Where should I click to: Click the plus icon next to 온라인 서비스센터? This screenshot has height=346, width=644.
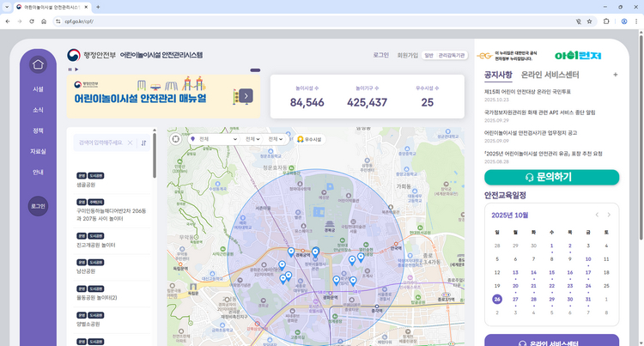click(615, 75)
